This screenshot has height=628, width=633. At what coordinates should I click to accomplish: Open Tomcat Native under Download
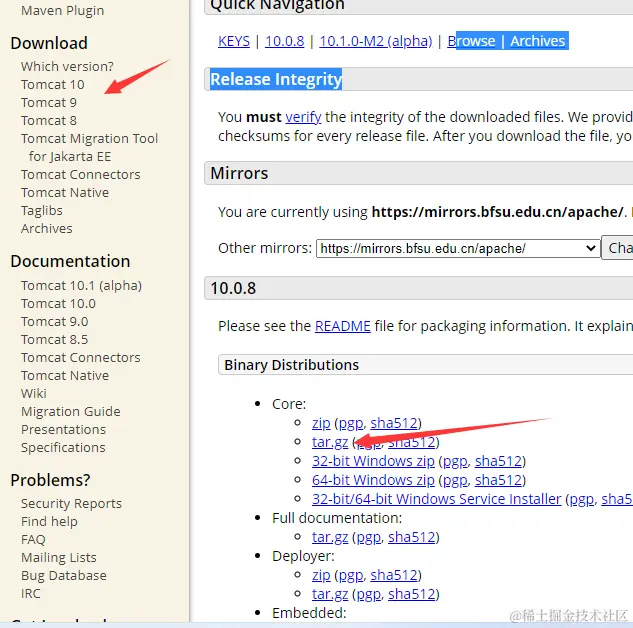tap(65, 193)
